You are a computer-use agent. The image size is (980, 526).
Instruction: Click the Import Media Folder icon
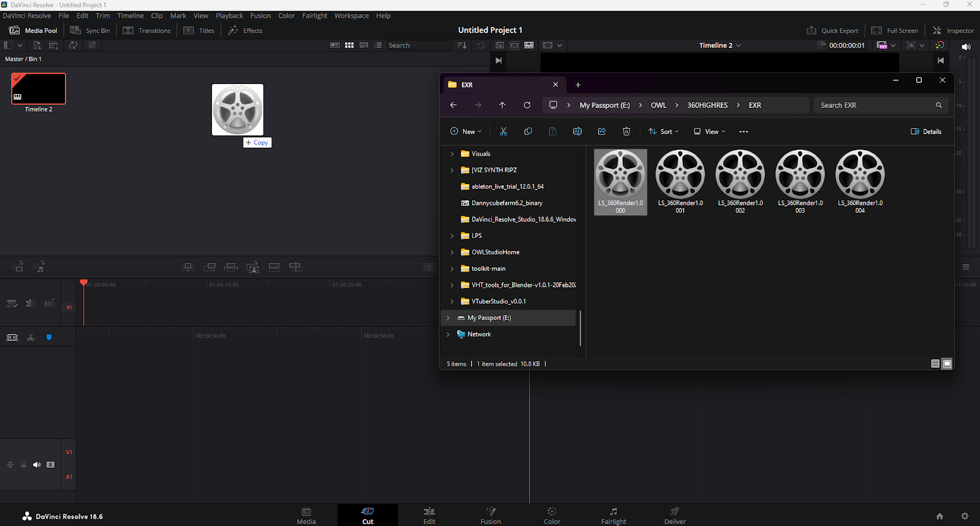[54, 45]
